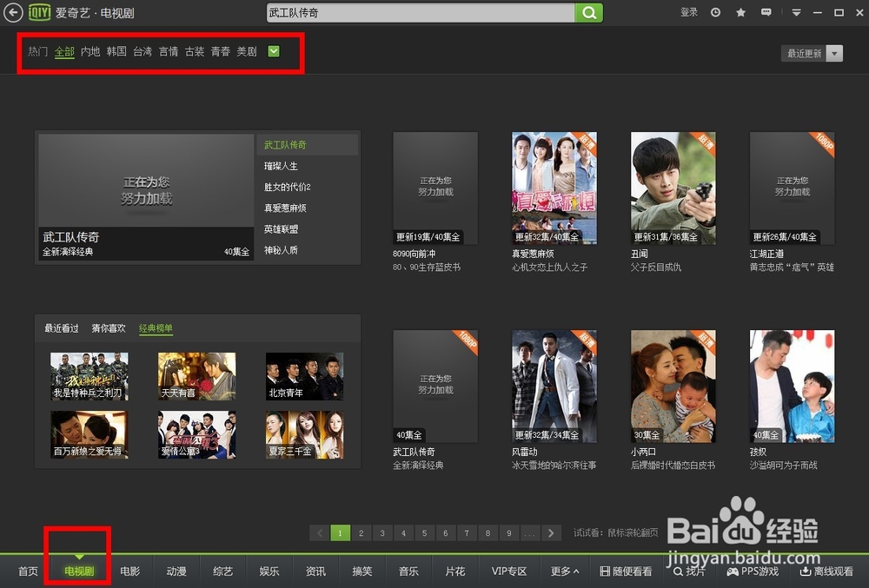This screenshot has height=588, width=869.
Task: Open 真爱惹麻烦 drama poster
Action: pos(554,188)
